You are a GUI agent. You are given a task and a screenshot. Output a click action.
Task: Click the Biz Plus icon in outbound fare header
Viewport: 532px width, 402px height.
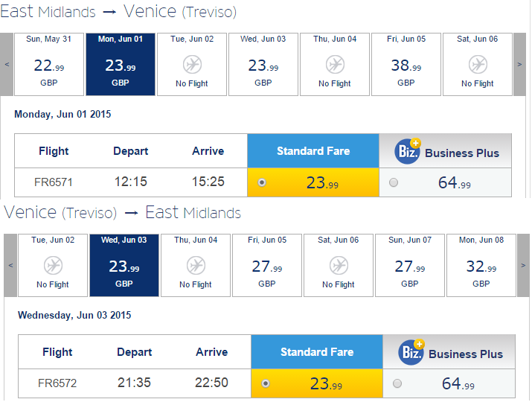(x=408, y=151)
